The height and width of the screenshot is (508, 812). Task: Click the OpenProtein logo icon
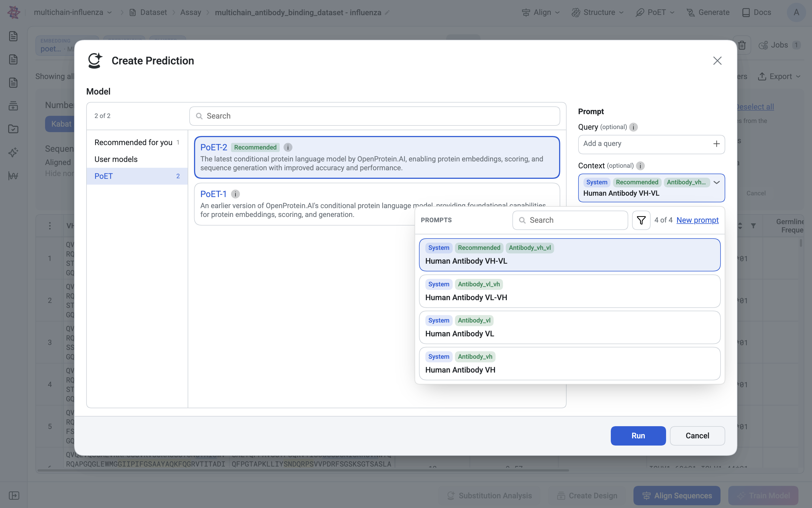point(14,12)
